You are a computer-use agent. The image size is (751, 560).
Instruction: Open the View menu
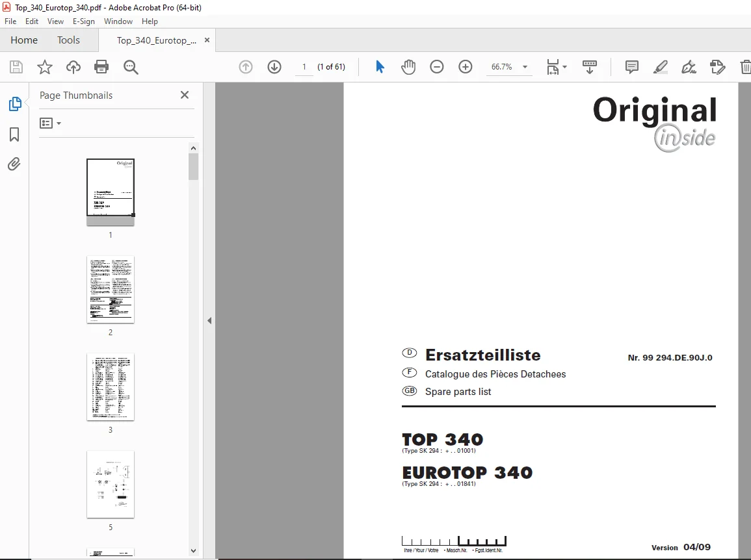click(x=55, y=21)
